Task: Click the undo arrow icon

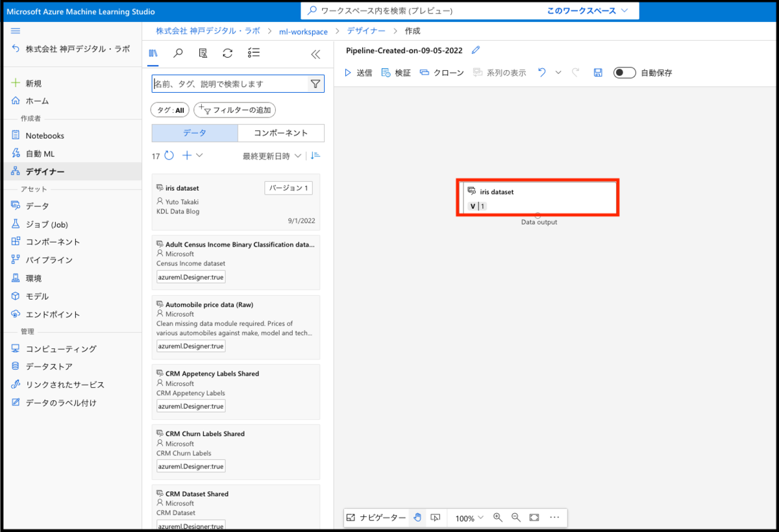Action: coord(542,73)
